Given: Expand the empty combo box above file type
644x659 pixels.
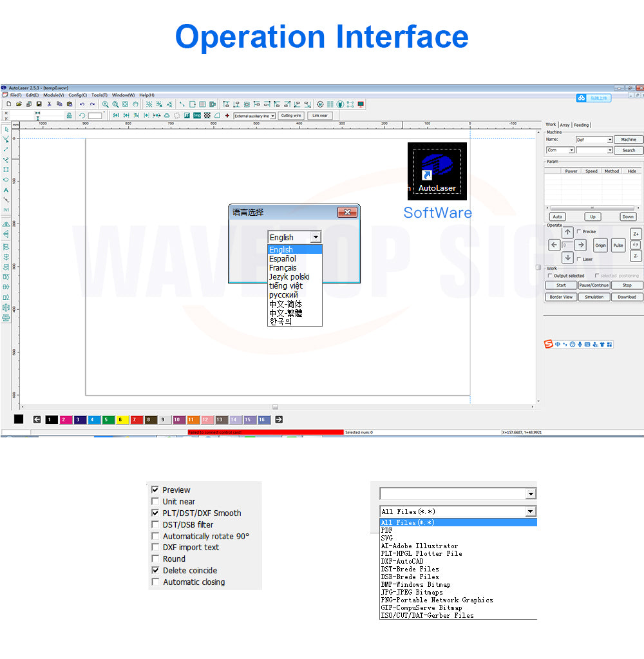Looking at the screenshot, I should [531, 493].
